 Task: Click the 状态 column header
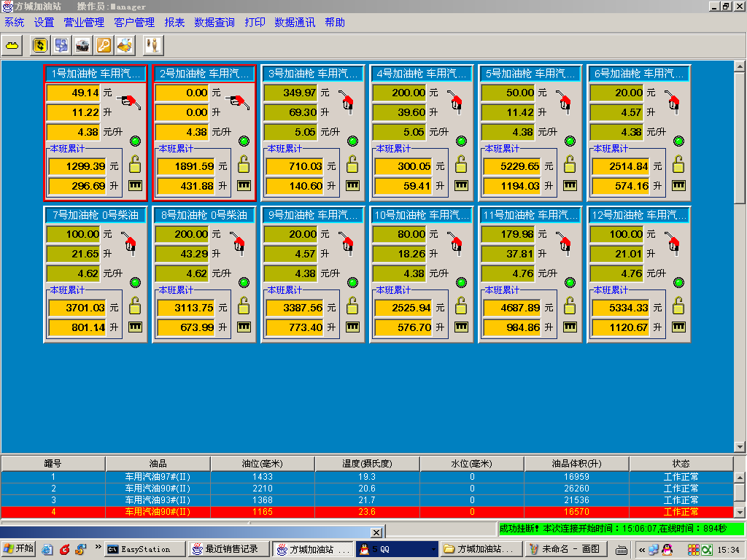coord(681,463)
